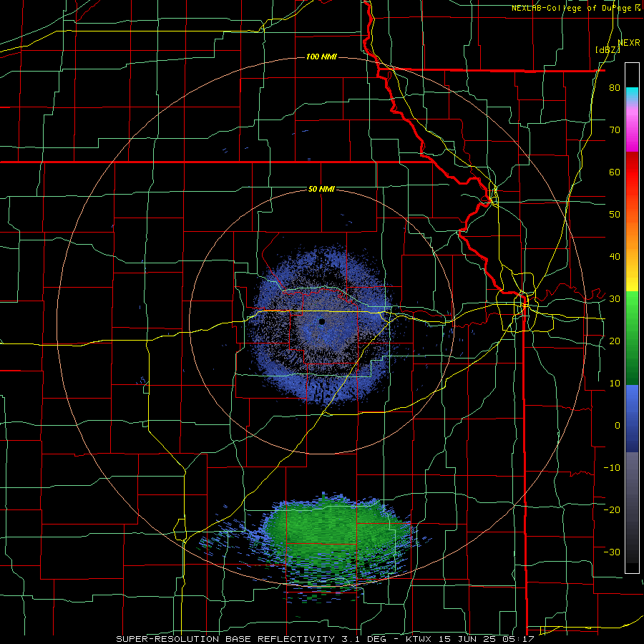Click the '-20' value on color scale

point(612,509)
